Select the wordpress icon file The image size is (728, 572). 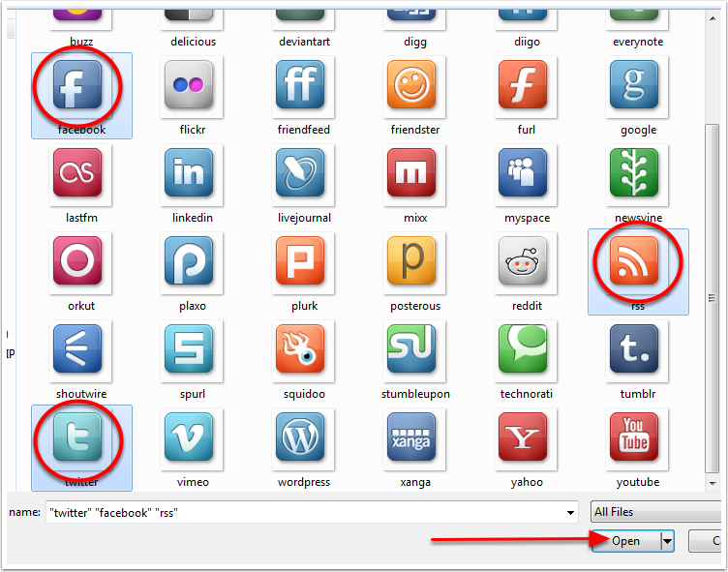click(x=300, y=437)
